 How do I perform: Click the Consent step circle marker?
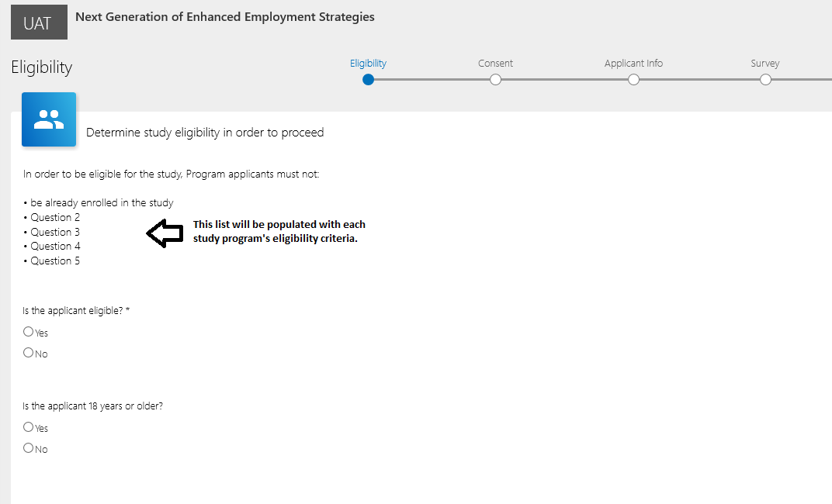tap(495, 79)
